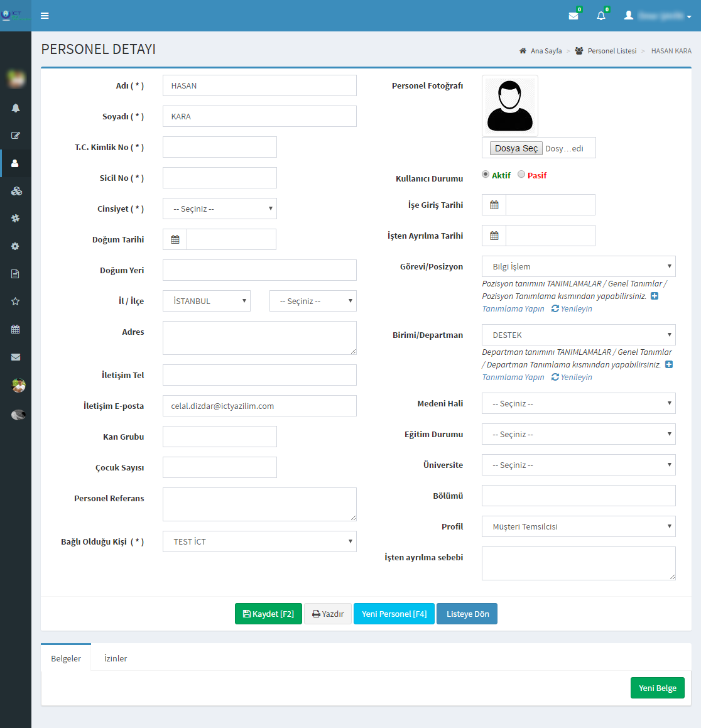Open the Cinsiyet dropdown
This screenshot has height=728, width=701.
click(x=219, y=209)
